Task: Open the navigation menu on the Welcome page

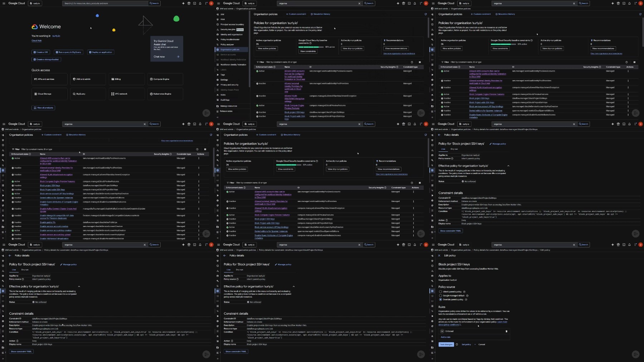Action: click(x=3, y=3)
